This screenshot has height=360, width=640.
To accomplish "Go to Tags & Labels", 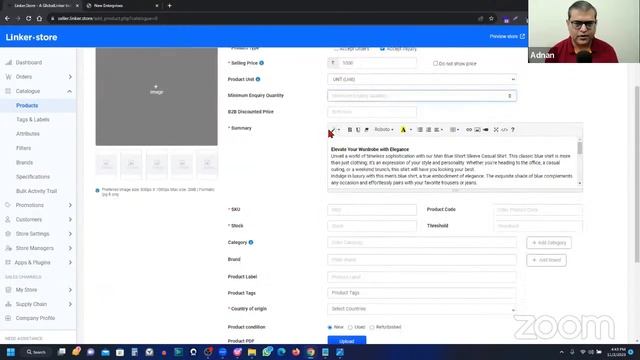I will coord(33,120).
